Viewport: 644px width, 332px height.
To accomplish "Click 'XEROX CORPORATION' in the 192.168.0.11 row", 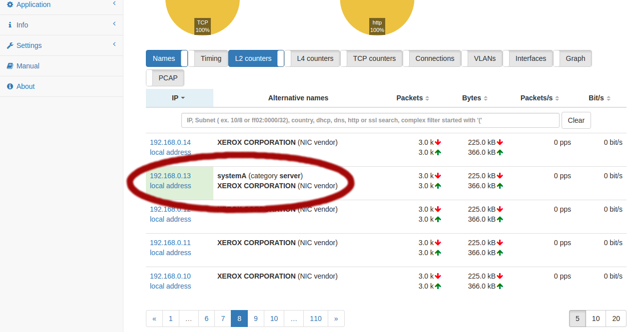I will click(256, 243).
